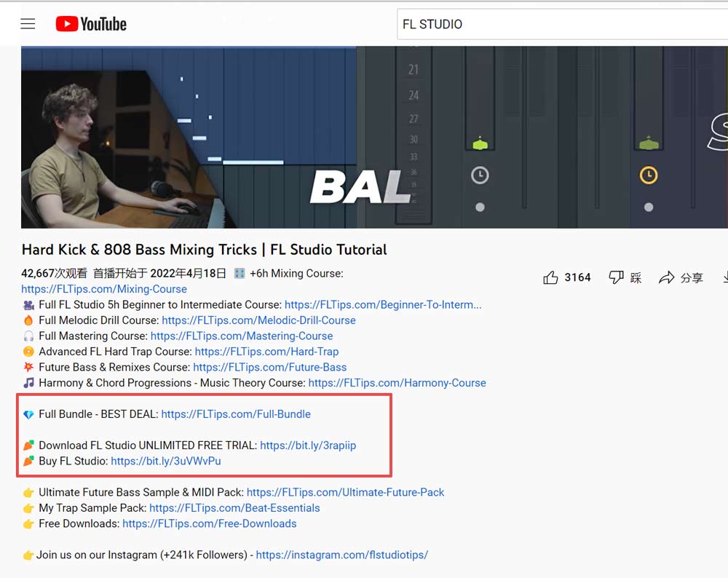Open the Hard-Trap course link

point(266,352)
